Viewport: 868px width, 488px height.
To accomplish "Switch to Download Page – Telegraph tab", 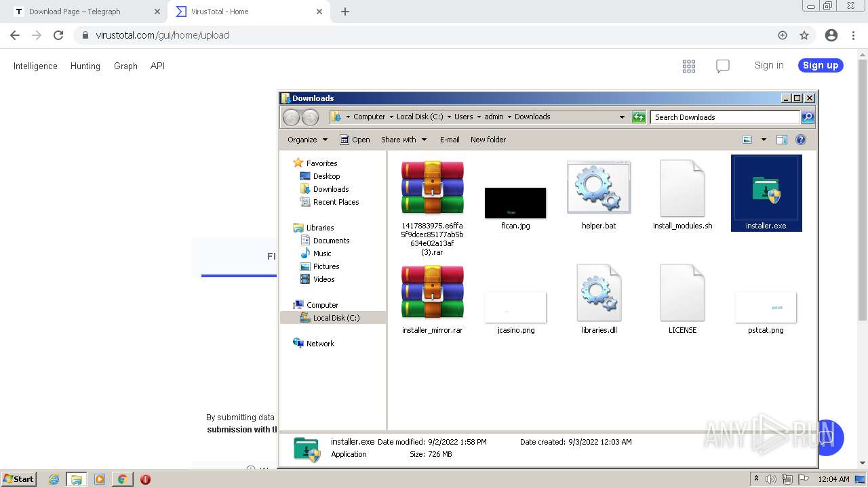I will click(85, 12).
